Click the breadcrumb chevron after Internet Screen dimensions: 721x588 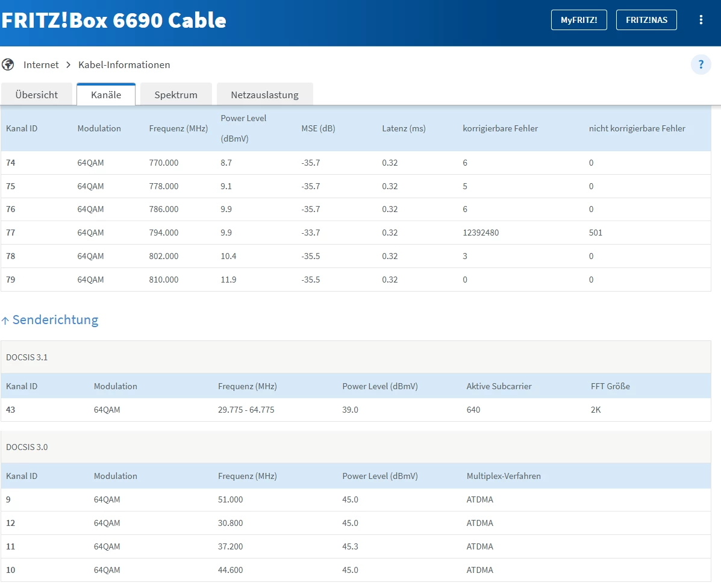coord(69,65)
